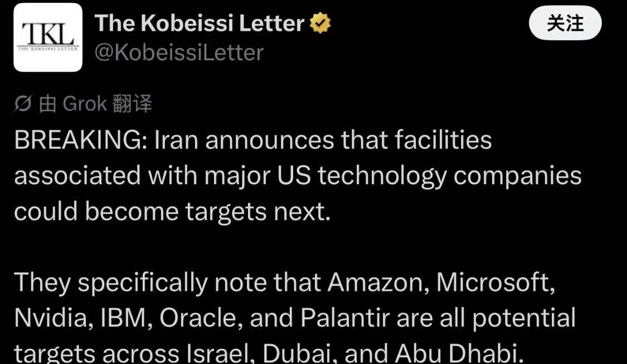Click the Grok translation slash-circle icon
The width and height of the screenshot is (627, 364).
23,104
